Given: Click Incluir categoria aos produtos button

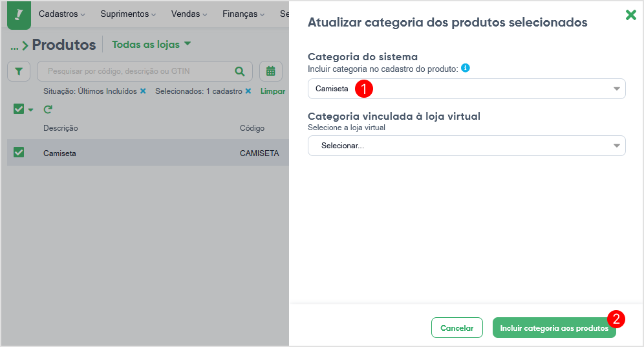Looking at the screenshot, I should click(x=554, y=328).
